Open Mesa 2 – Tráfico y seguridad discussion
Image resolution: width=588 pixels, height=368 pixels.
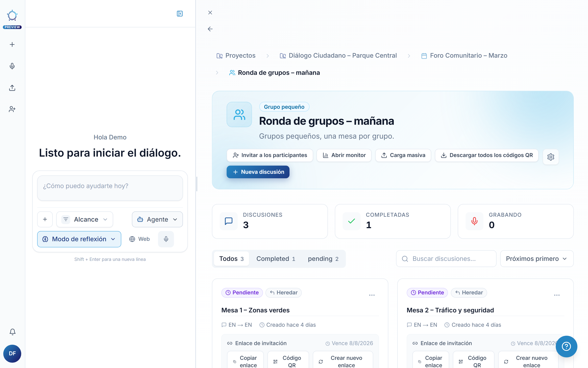coord(450,310)
